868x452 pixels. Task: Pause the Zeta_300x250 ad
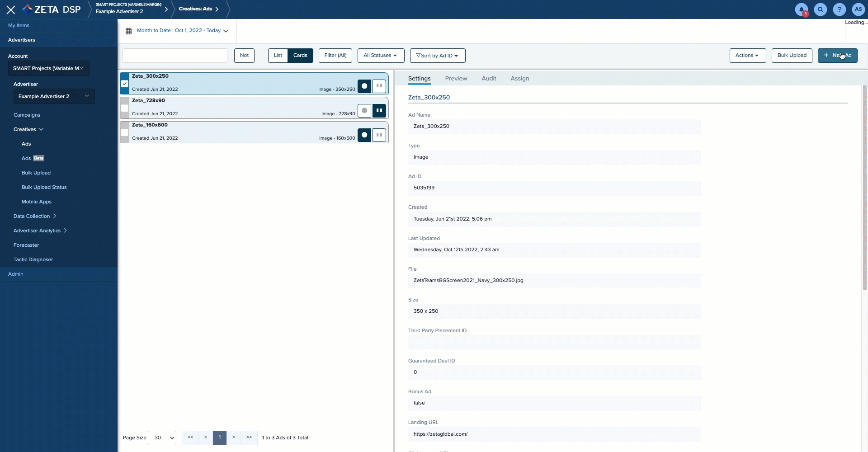(379, 86)
